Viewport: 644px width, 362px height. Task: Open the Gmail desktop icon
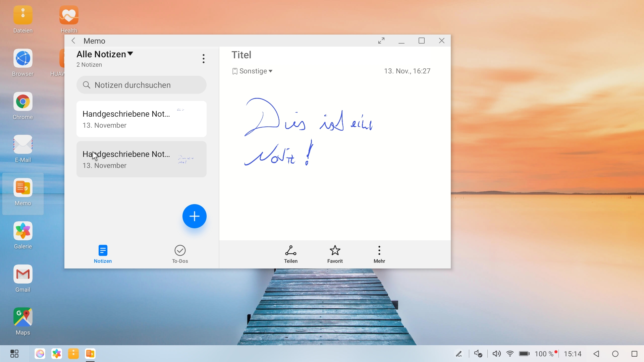(23, 275)
